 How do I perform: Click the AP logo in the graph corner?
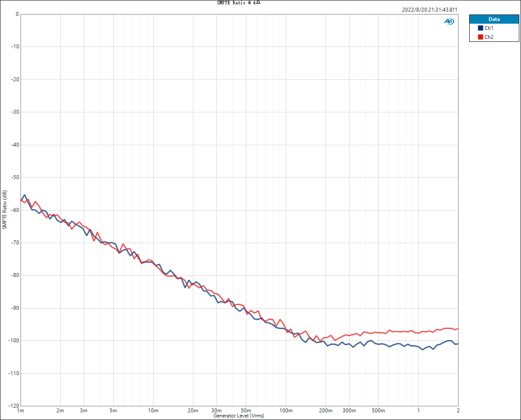449,21
